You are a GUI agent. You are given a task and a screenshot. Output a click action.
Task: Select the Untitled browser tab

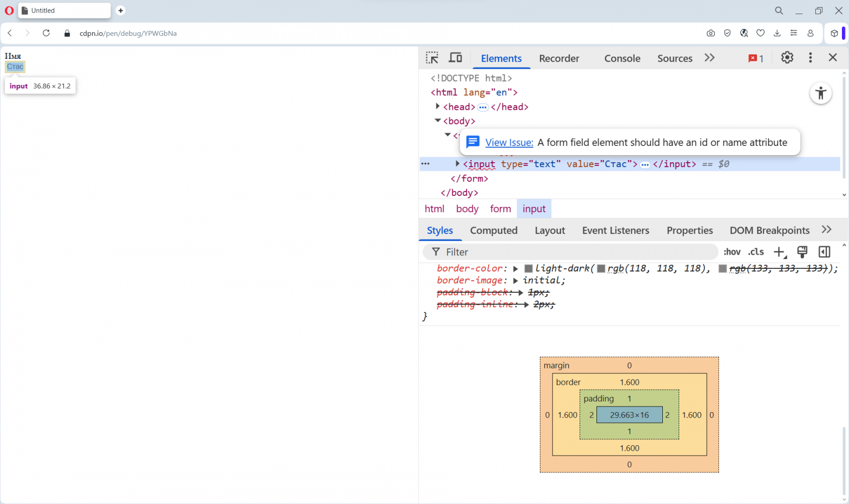64,10
